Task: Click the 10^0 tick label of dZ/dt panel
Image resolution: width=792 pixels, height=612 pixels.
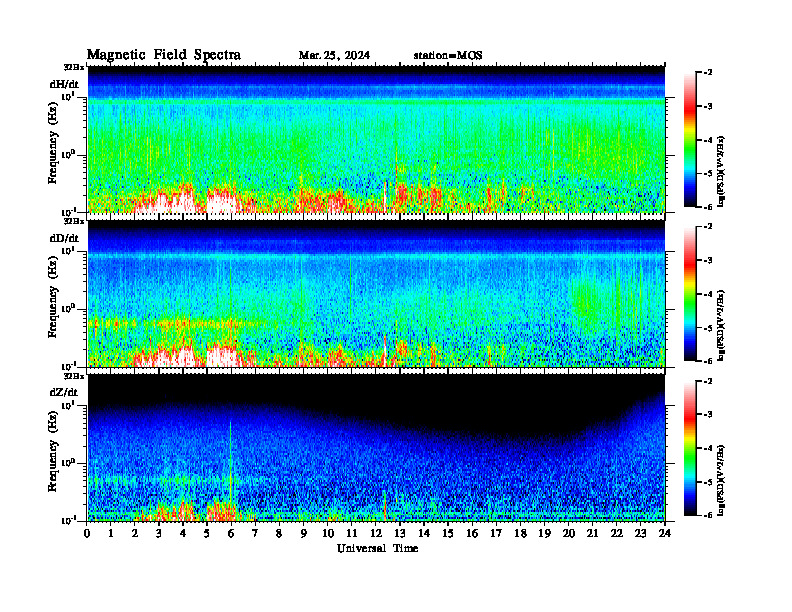Action: click(x=69, y=463)
